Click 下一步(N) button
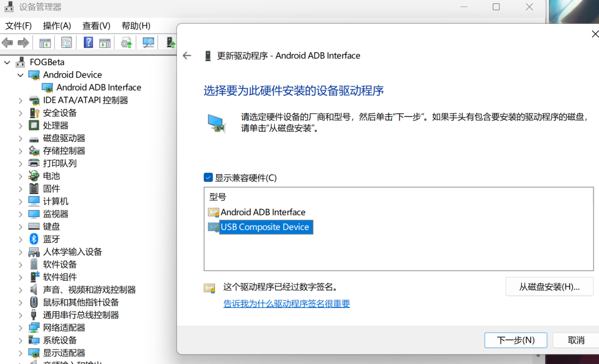 (x=516, y=340)
